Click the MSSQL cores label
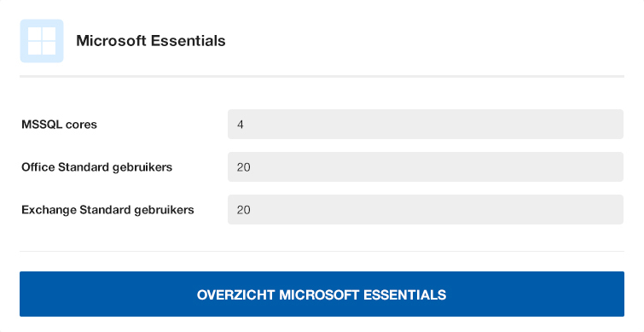Image resolution: width=644 pixels, height=332 pixels. click(x=59, y=125)
